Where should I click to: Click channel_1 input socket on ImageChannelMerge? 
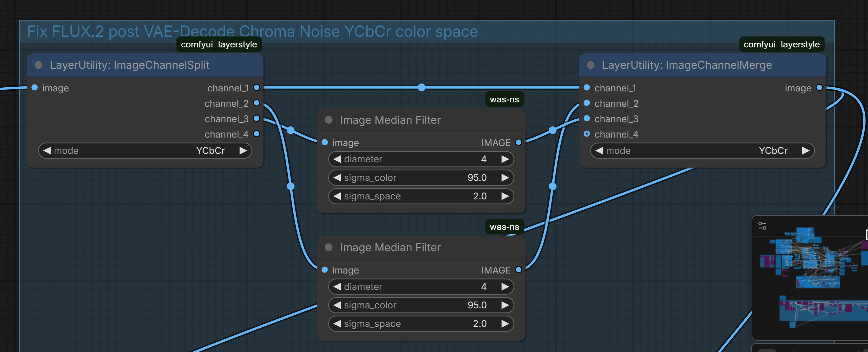pyautogui.click(x=587, y=88)
